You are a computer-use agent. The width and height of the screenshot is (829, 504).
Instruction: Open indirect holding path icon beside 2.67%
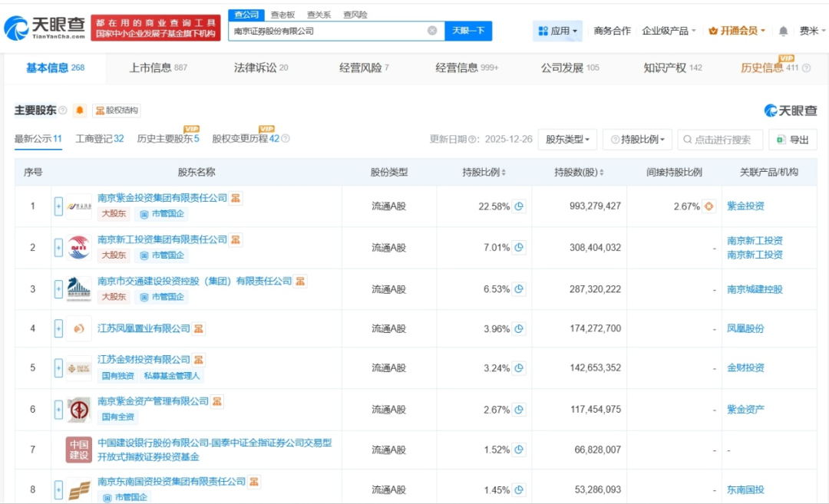pos(708,206)
